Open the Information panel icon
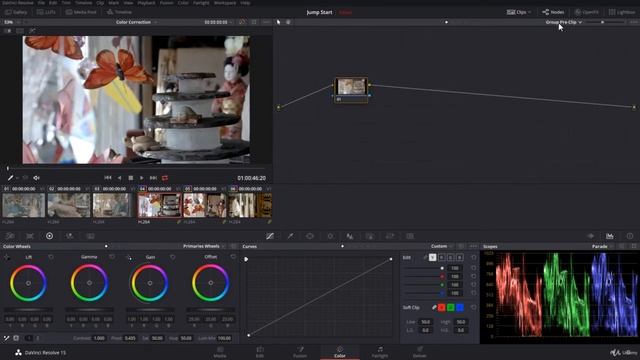640x360 pixels. pos(630,236)
